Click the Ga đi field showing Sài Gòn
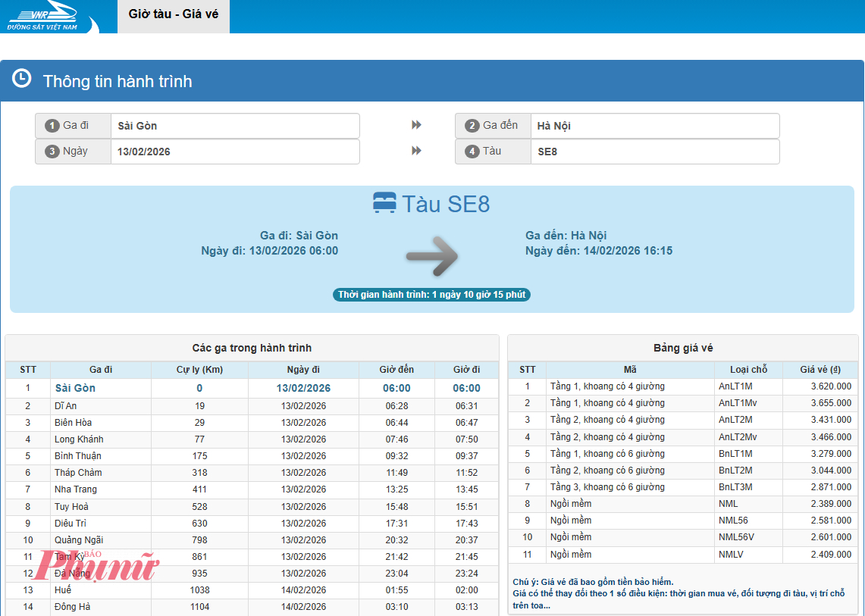This screenshot has width=865, height=616. [235, 126]
